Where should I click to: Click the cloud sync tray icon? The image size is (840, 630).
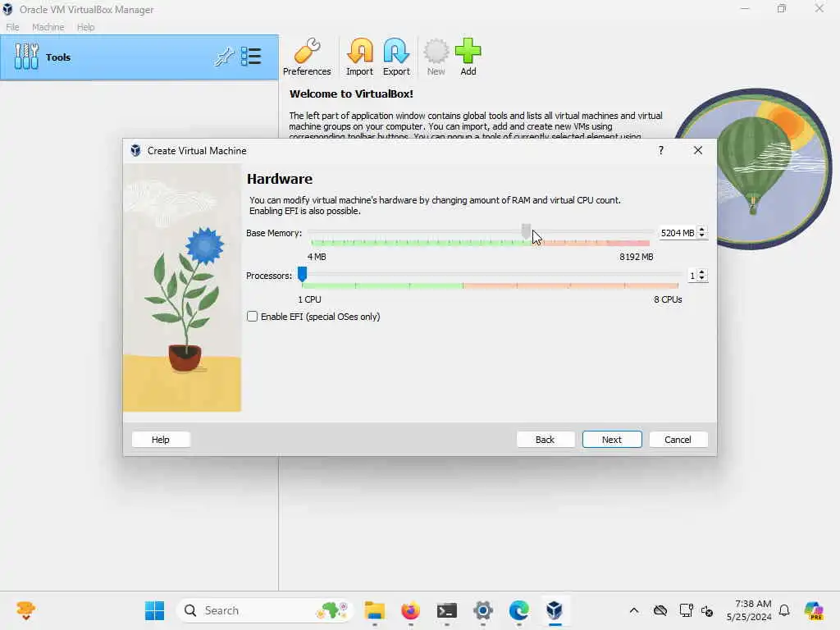[660, 610]
